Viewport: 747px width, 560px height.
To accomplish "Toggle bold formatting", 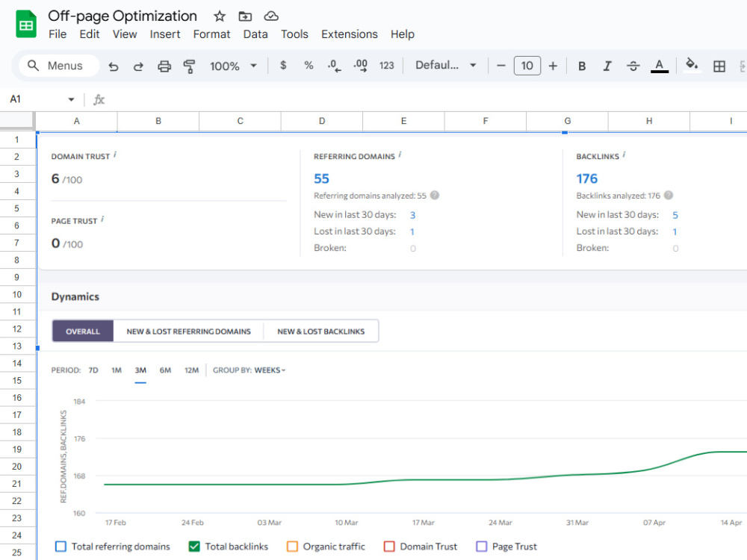I will point(582,66).
